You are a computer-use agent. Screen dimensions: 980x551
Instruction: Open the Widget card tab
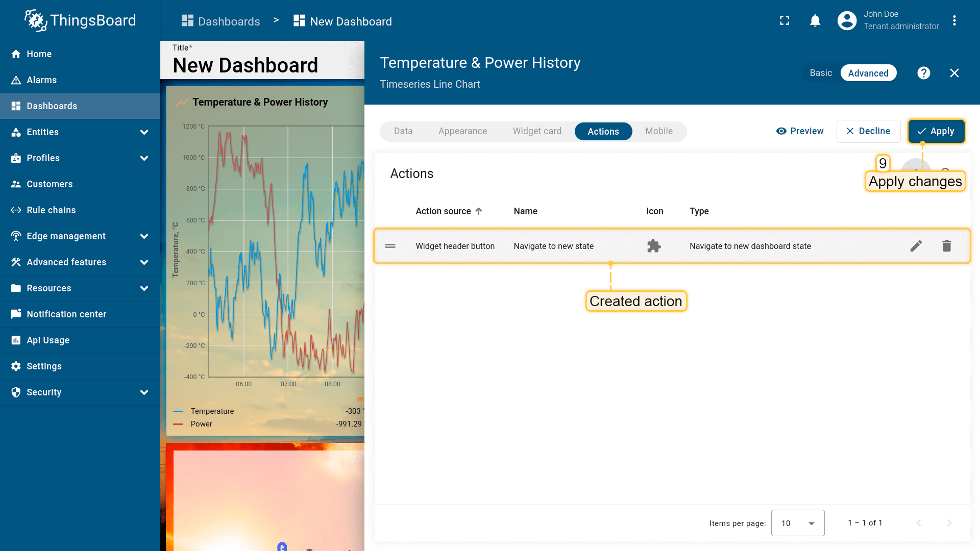[537, 131]
